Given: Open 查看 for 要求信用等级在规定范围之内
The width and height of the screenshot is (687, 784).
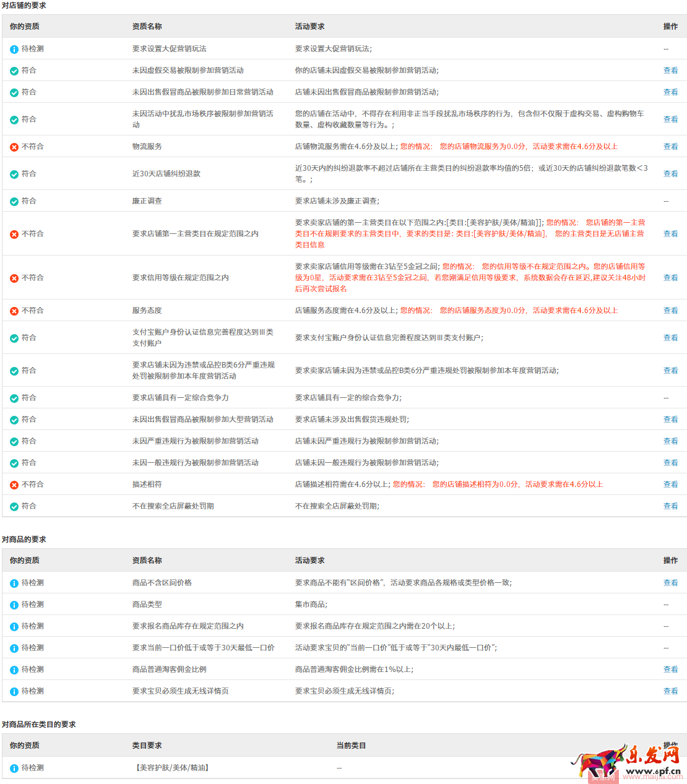Looking at the screenshot, I should (x=671, y=277).
